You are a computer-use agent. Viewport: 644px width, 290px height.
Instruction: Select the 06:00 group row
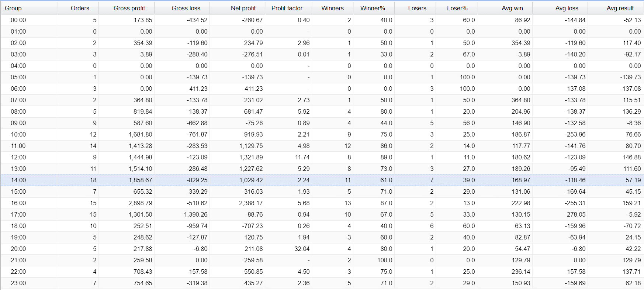(x=322, y=89)
